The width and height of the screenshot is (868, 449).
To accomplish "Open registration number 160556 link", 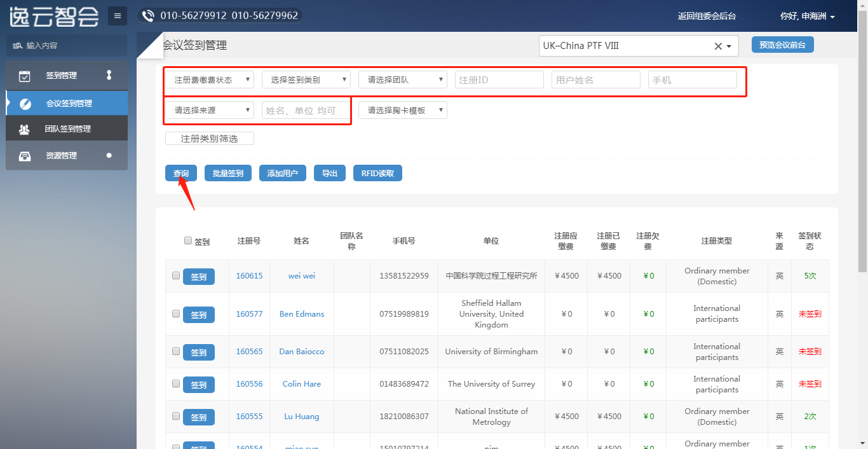I will click(249, 384).
